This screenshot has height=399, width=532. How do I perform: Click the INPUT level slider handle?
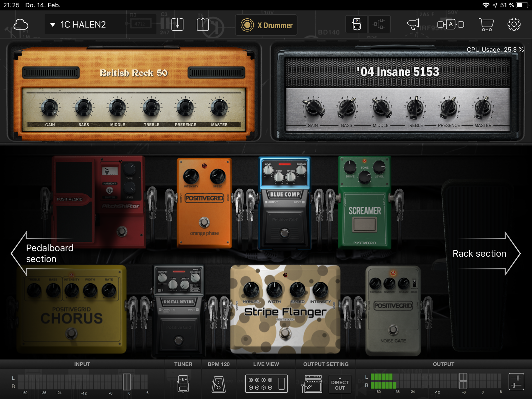[x=127, y=382]
